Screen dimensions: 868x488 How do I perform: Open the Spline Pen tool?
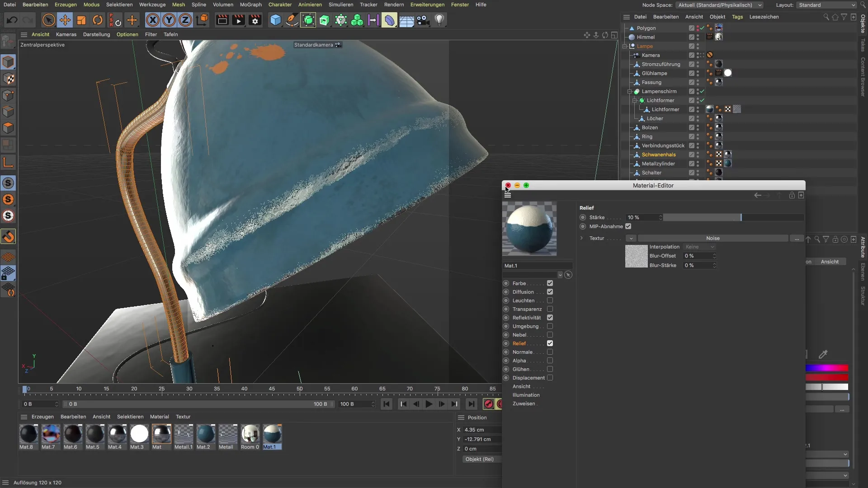[292, 20]
